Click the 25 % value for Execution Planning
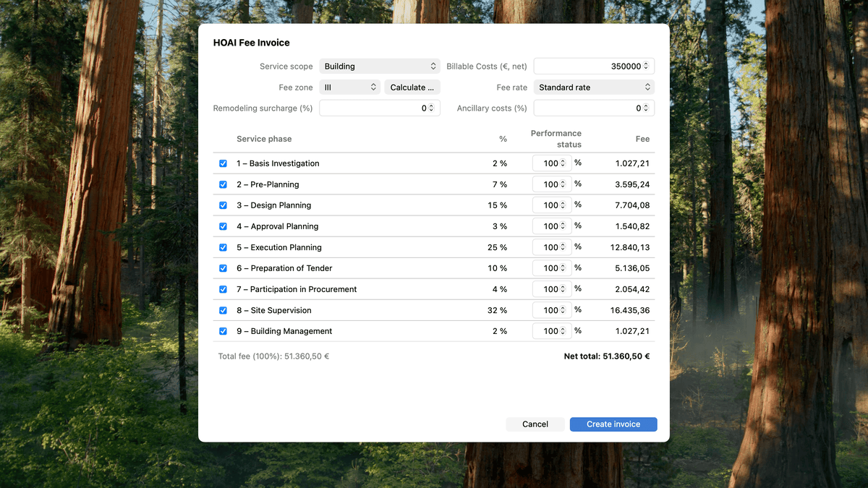Screen dimensions: 868x488 pos(497,247)
